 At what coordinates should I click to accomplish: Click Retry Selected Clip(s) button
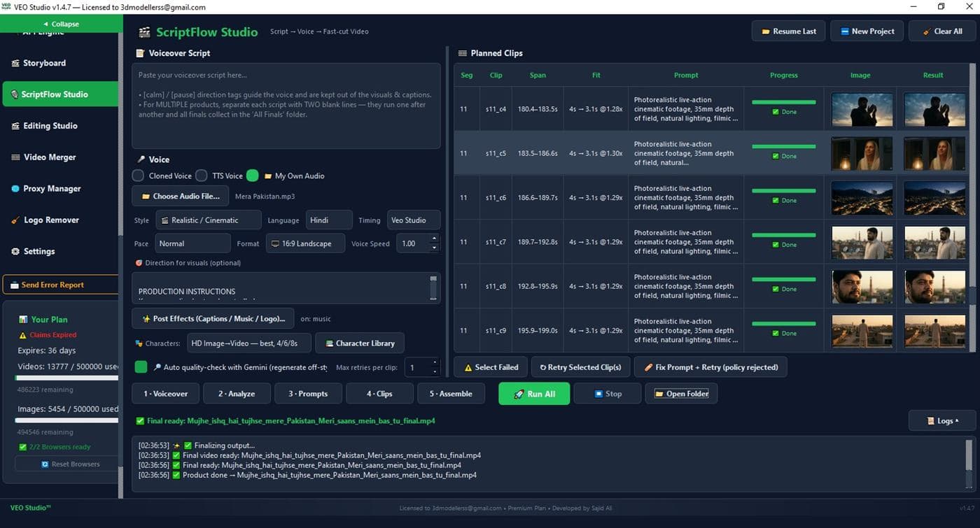click(x=580, y=367)
